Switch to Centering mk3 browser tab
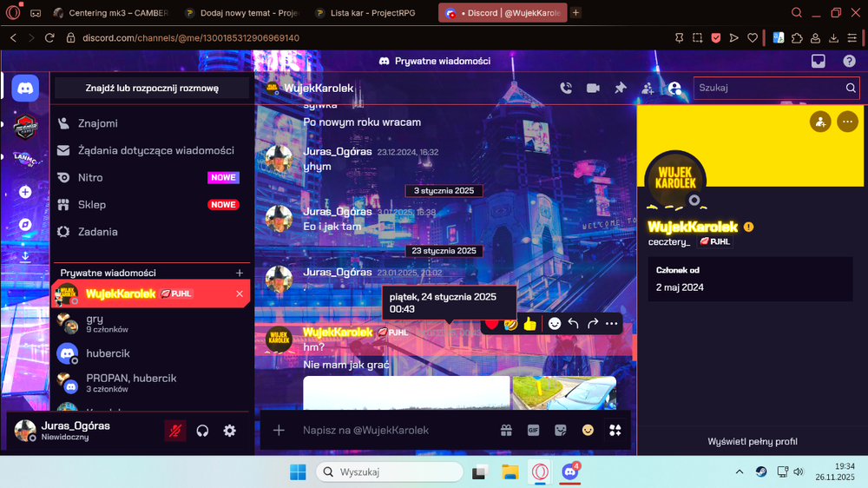This screenshot has width=868, height=488. (112, 13)
